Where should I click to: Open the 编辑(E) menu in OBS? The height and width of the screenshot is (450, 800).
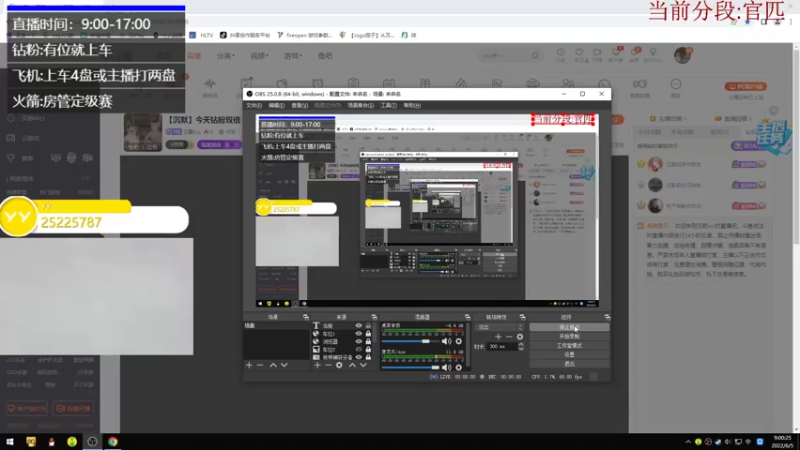(277, 105)
